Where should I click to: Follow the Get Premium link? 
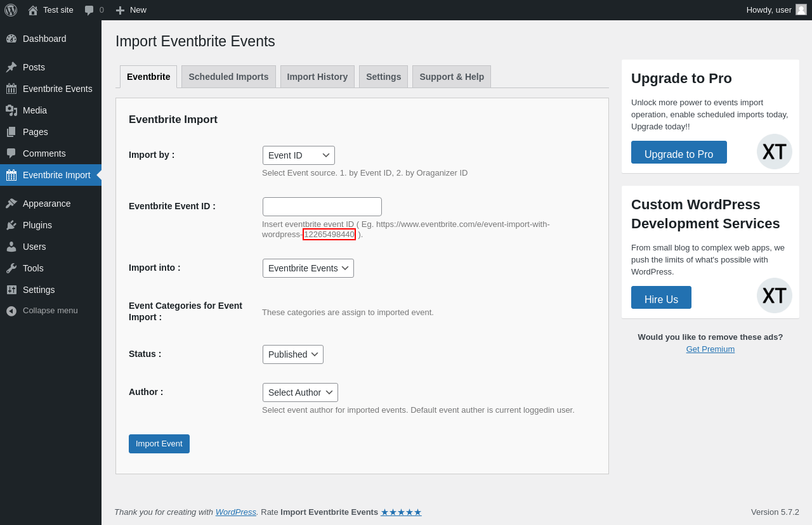pos(710,349)
